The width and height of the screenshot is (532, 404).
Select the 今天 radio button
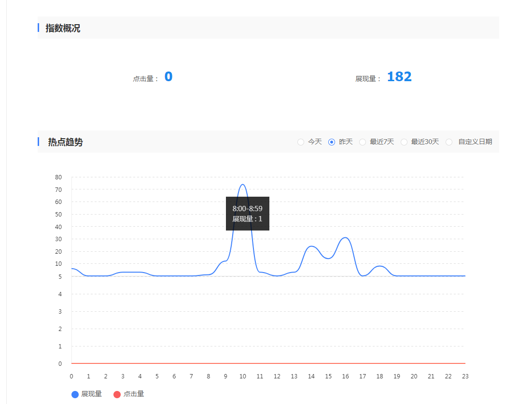click(301, 142)
